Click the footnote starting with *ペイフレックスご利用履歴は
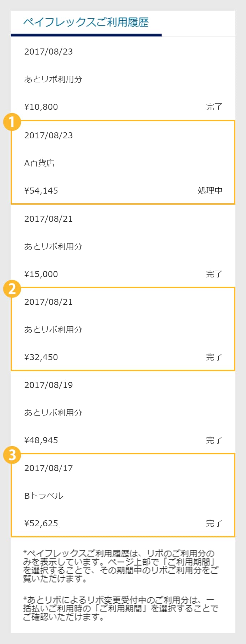Screen dimensions: 246x644 pyautogui.click(x=121, y=566)
